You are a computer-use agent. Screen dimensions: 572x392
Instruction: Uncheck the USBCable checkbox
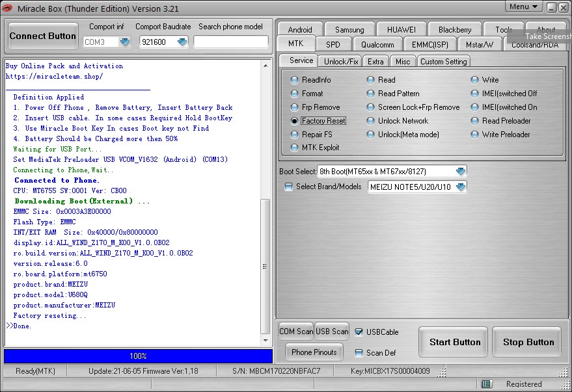tap(359, 332)
